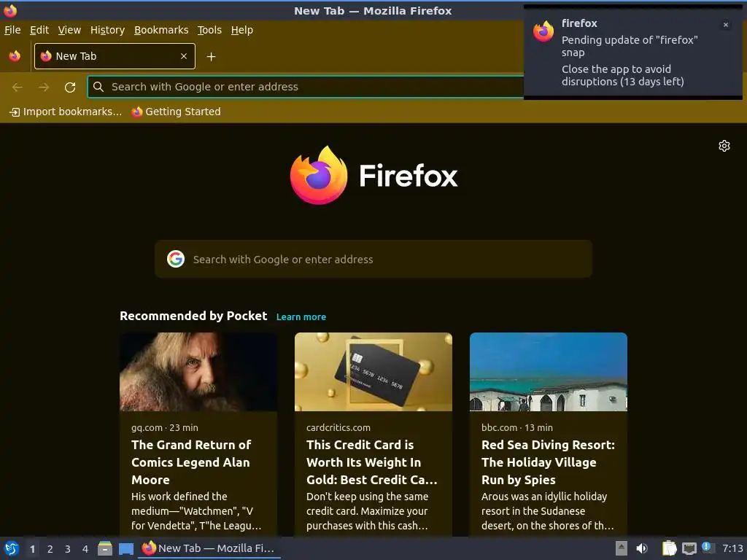Switch to workspace 1
Image resolution: width=747 pixels, height=560 pixels.
(32, 549)
